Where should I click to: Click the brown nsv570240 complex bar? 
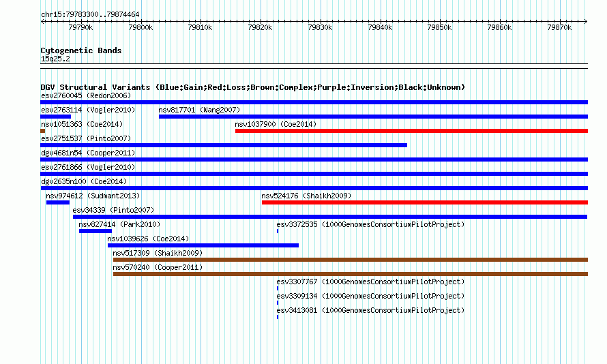tap(351, 274)
